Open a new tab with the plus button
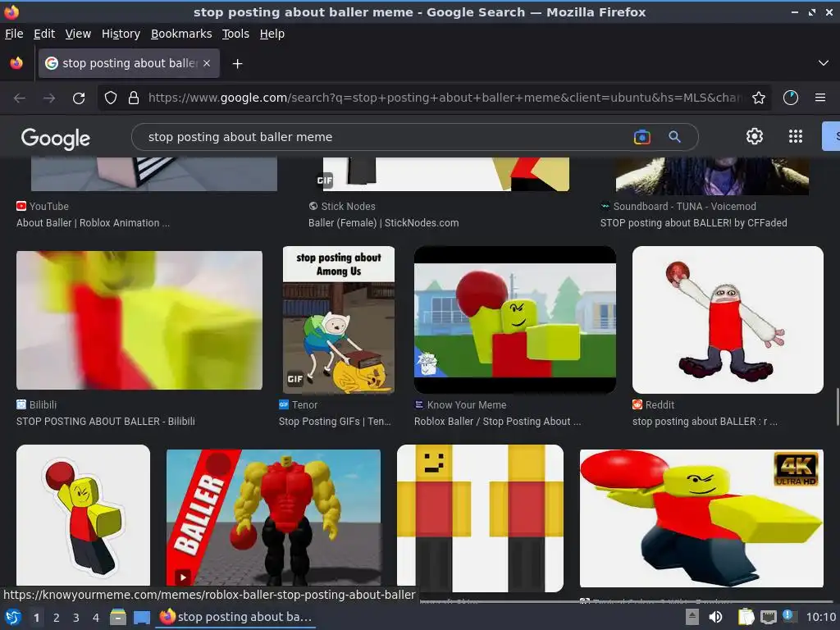 237,64
